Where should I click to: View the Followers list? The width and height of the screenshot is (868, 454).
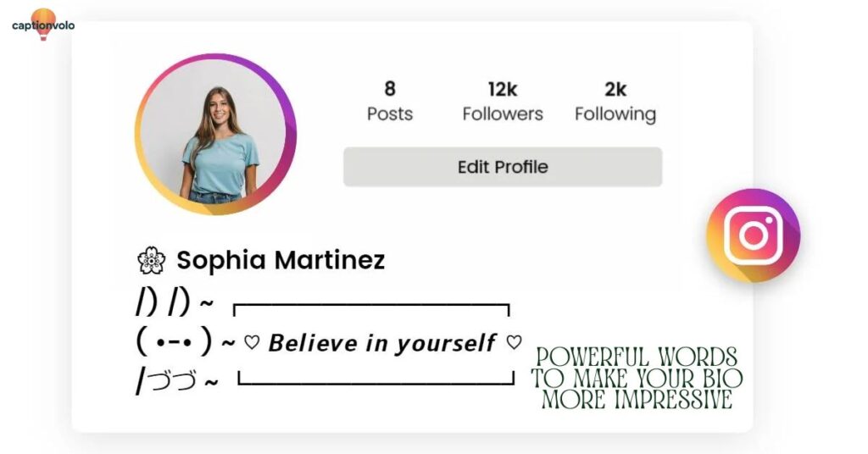click(503, 114)
